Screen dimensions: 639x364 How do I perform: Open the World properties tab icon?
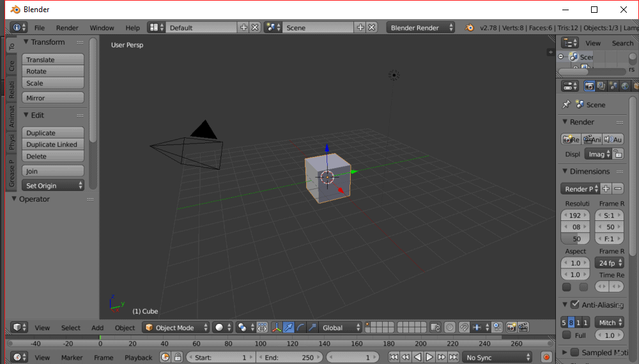[x=626, y=86]
